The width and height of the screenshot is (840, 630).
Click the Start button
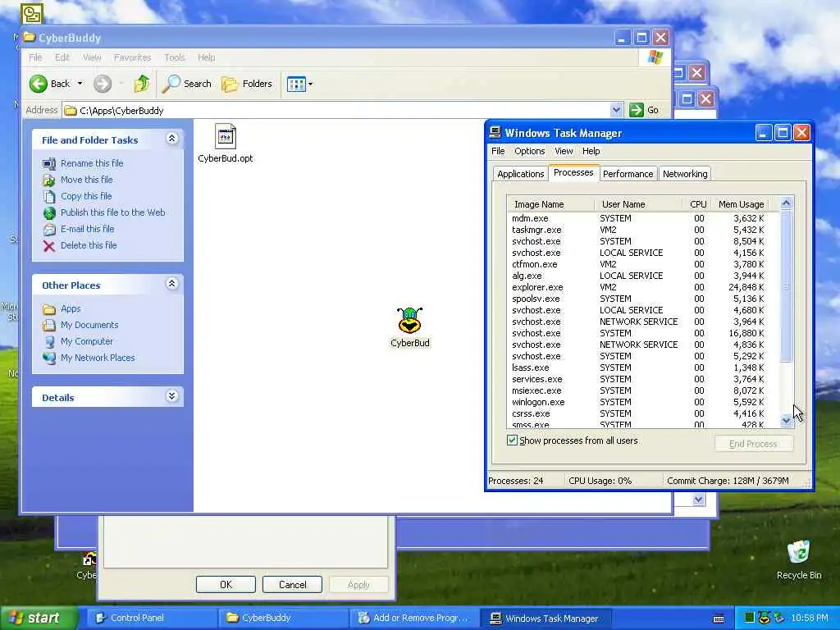[x=39, y=618]
